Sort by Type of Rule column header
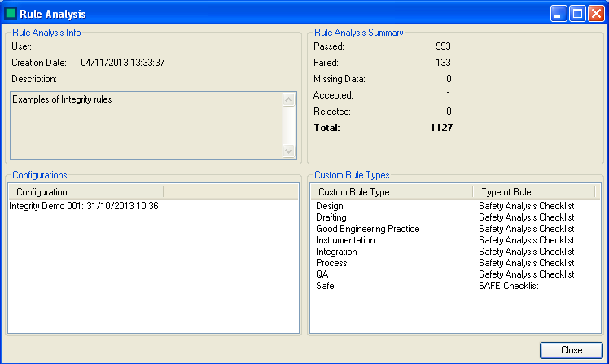Image resolution: width=609 pixels, height=364 pixels. click(533, 192)
